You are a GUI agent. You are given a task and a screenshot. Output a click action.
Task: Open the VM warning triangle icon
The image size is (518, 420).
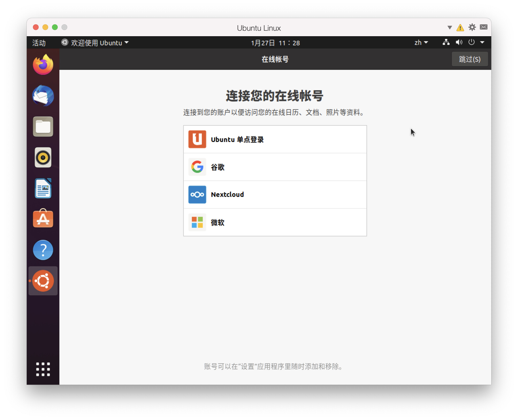(x=460, y=28)
